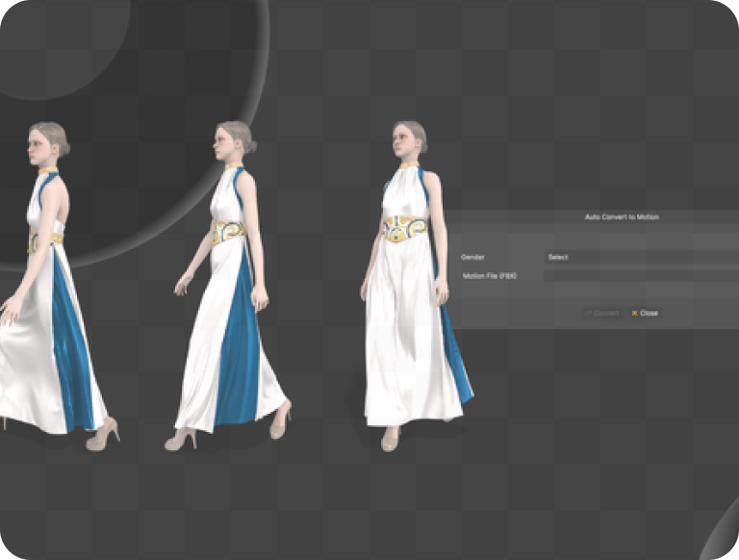The height and width of the screenshot is (560, 739).
Task: Click the gold belt on the leftmost avatar
Action: point(43,241)
